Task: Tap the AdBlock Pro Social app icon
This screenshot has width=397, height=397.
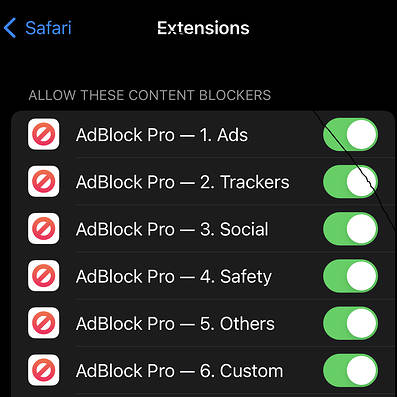Action: (44, 229)
